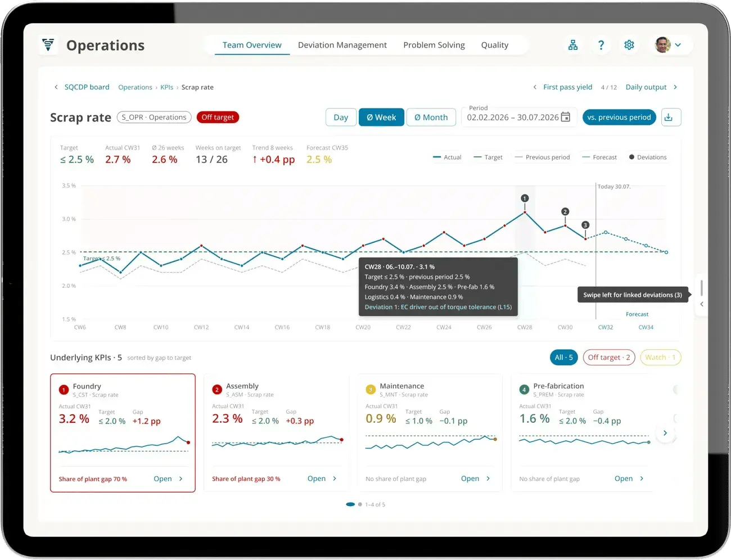
Task: Toggle vs. previous period comparison
Action: pos(619,117)
